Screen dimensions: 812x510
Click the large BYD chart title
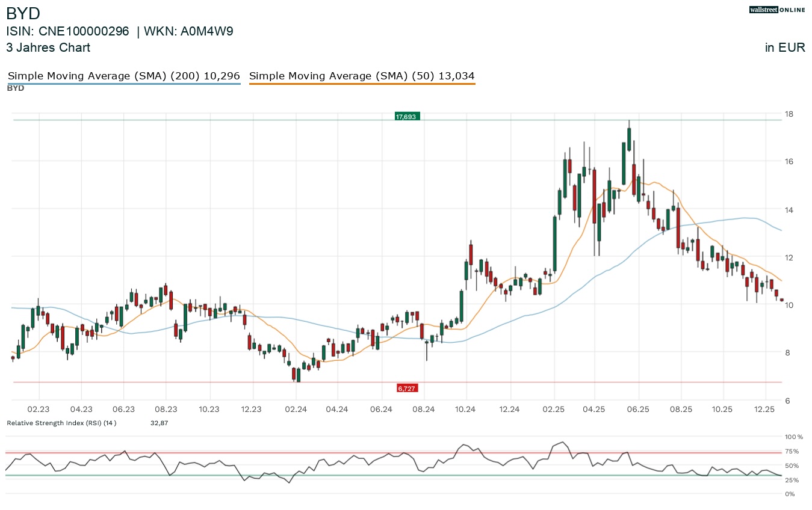tap(23, 13)
